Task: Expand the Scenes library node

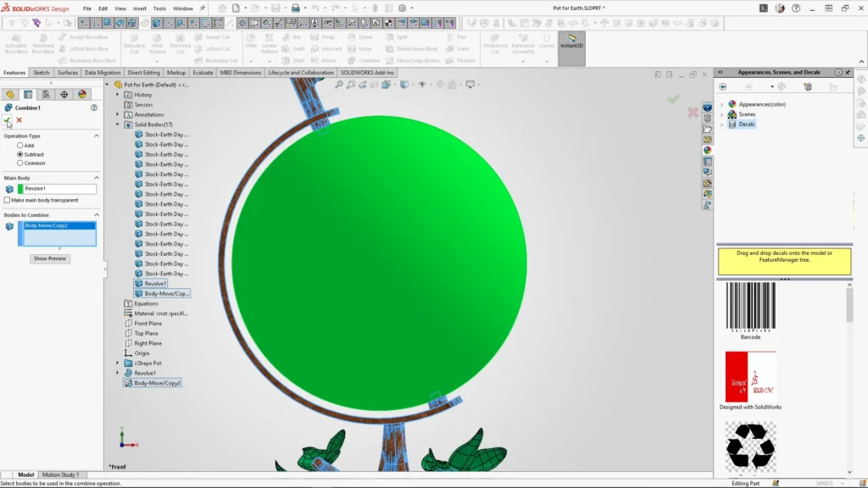Action: 722,114
